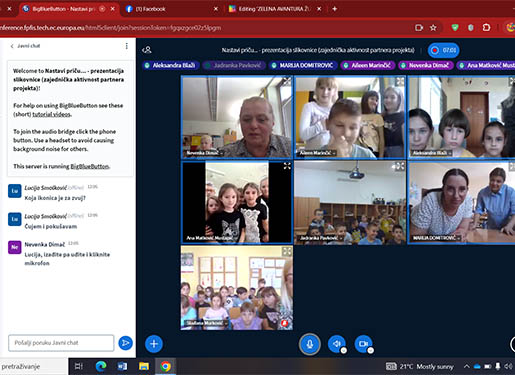This screenshot has width=515, height=375.
Task: Open the volume control tray icon
Action: [x=508, y=367]
